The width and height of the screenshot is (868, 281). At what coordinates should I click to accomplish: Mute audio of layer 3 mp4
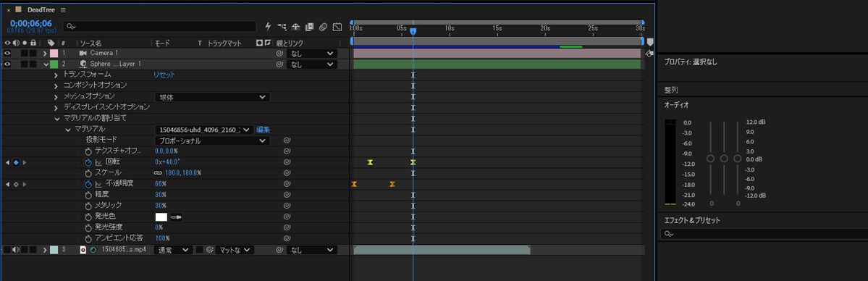[x=15, y=250]
